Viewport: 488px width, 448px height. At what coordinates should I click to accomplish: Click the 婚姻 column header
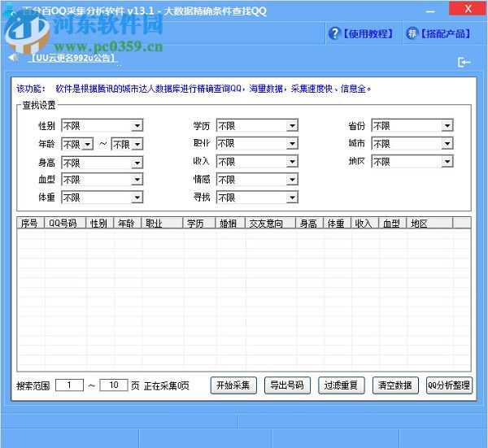pos(231,223)
